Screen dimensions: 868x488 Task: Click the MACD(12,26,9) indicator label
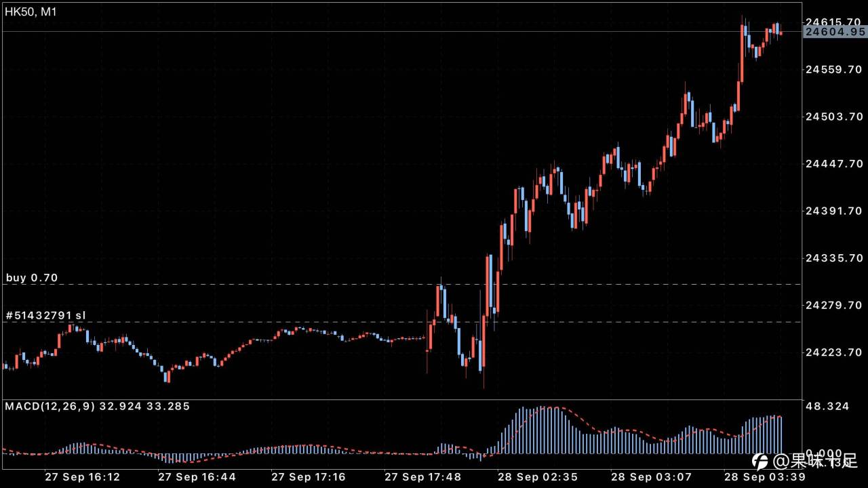(98, 407)
